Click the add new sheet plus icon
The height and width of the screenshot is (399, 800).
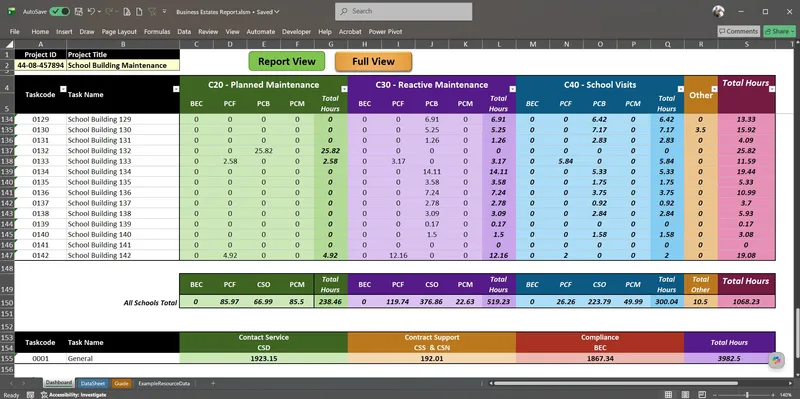click(x=213, y=383)
